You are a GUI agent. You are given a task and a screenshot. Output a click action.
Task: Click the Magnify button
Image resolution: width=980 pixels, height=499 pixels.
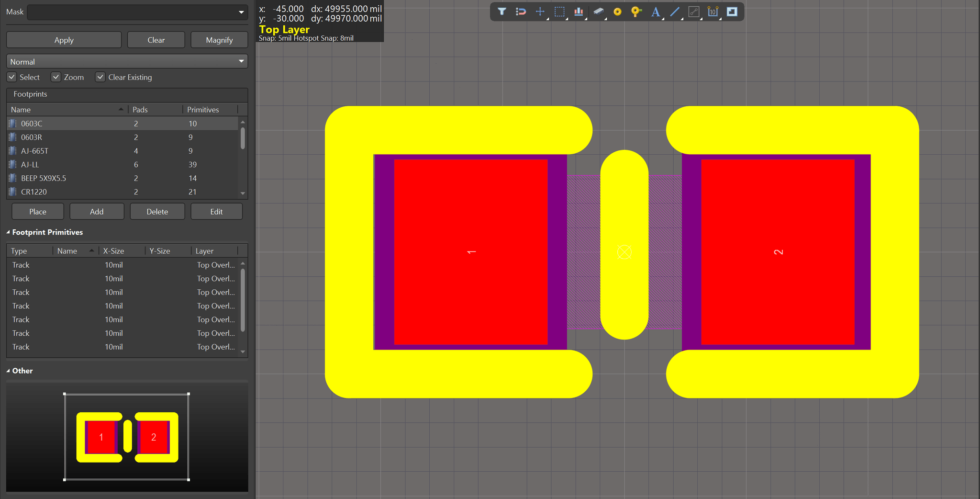click(x=219, y=40)
